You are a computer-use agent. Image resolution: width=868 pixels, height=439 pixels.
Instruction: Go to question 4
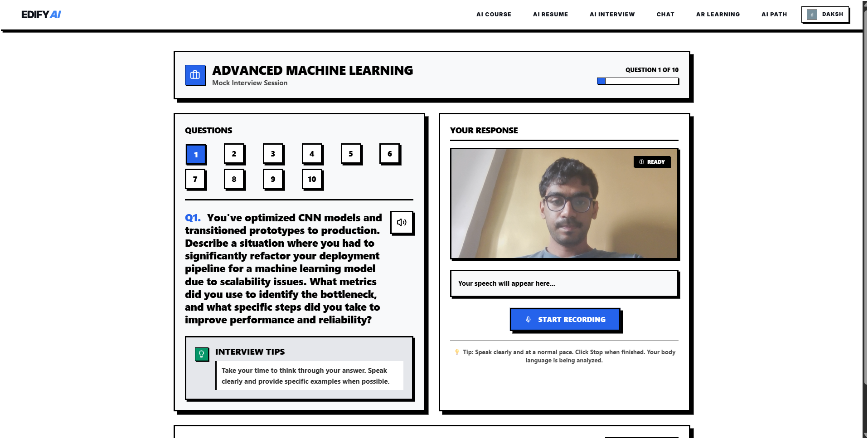click(x=312, y=154)
